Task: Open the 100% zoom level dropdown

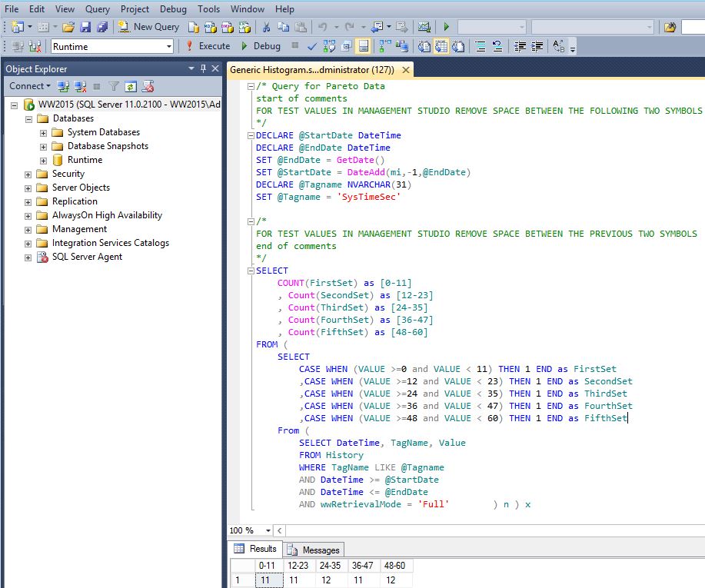Action: [x=268, y=530]
